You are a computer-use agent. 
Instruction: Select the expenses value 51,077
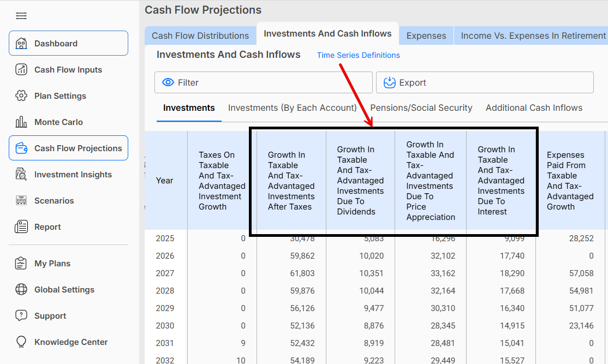[x=581, y=308]
